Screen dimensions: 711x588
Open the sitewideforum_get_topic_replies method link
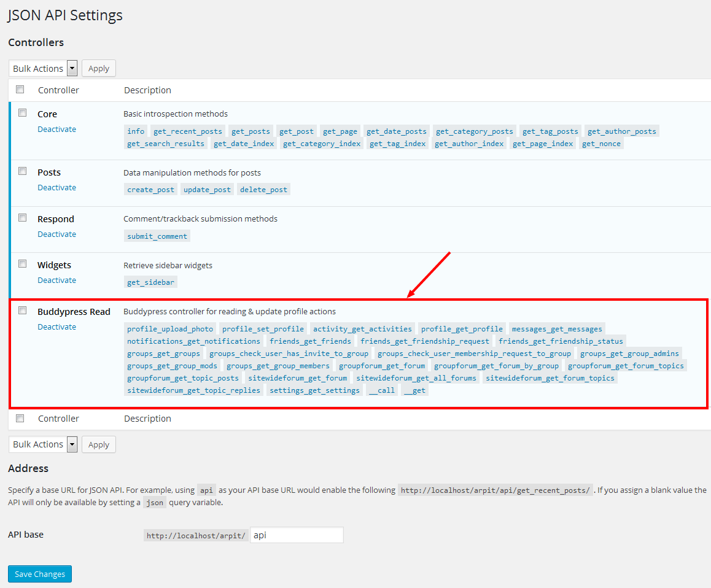[x=193, y=390]
